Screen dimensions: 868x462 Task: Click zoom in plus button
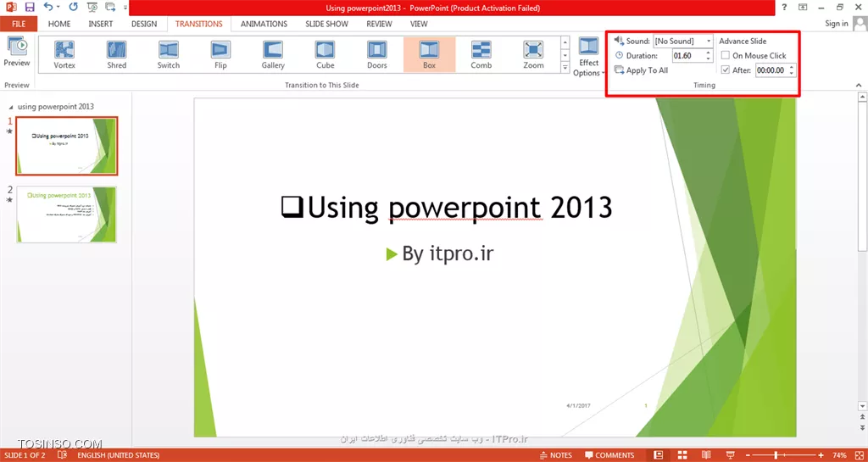(x=821, y=455)
